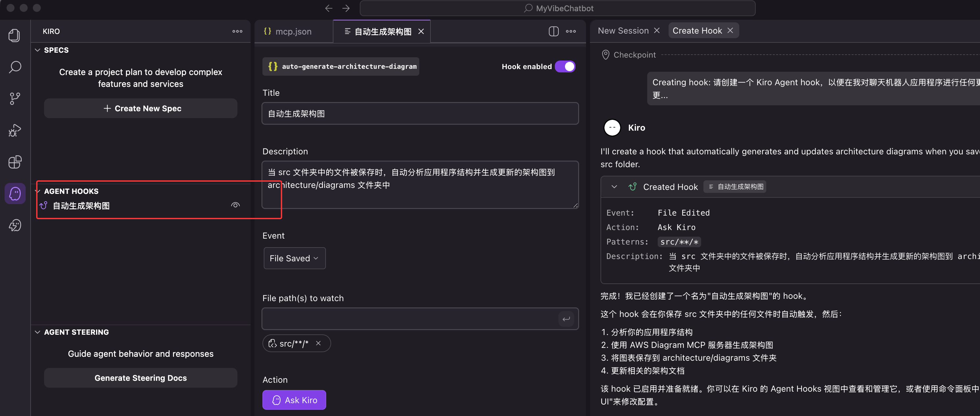Open the Explorer icon in activity bar
This screenshot has height=416, width=980.
click(x=15, y=36)
